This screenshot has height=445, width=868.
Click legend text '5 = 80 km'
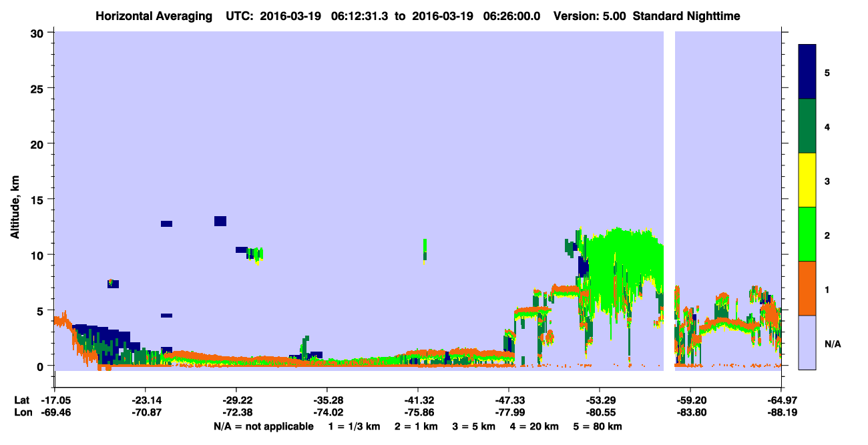[598, 426]
